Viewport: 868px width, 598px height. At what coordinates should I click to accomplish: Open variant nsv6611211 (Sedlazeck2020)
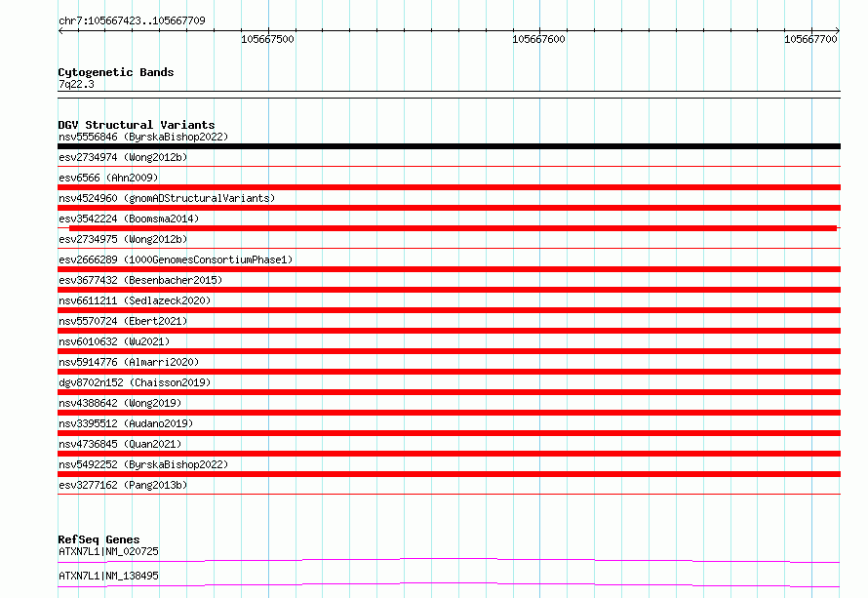pos(135,300)
